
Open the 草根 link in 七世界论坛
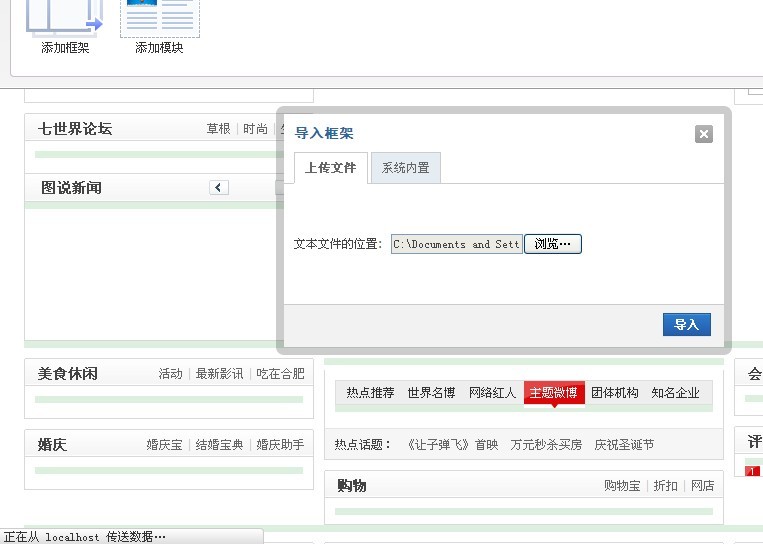(x=218, y=129)
